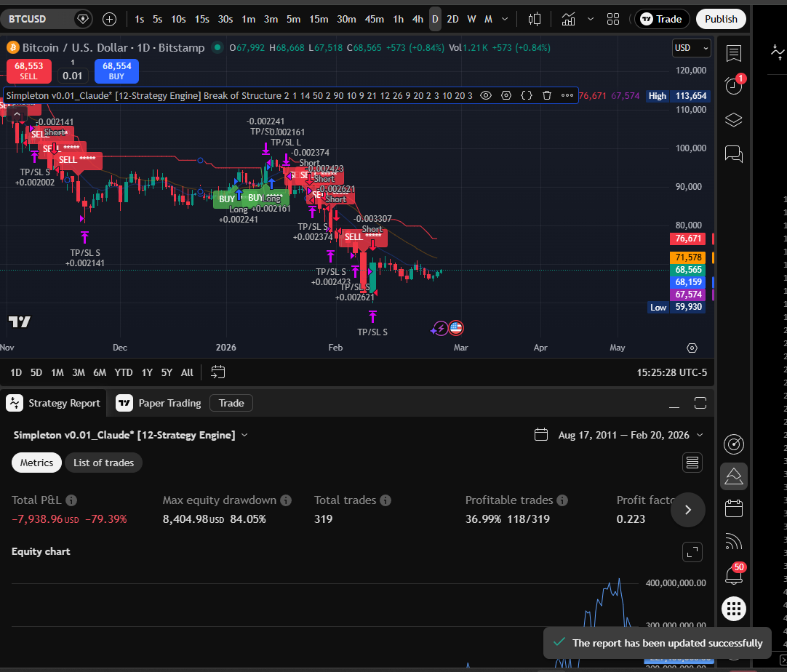Open the Alerts panel from right sidebar

click(x=733, y=86)
